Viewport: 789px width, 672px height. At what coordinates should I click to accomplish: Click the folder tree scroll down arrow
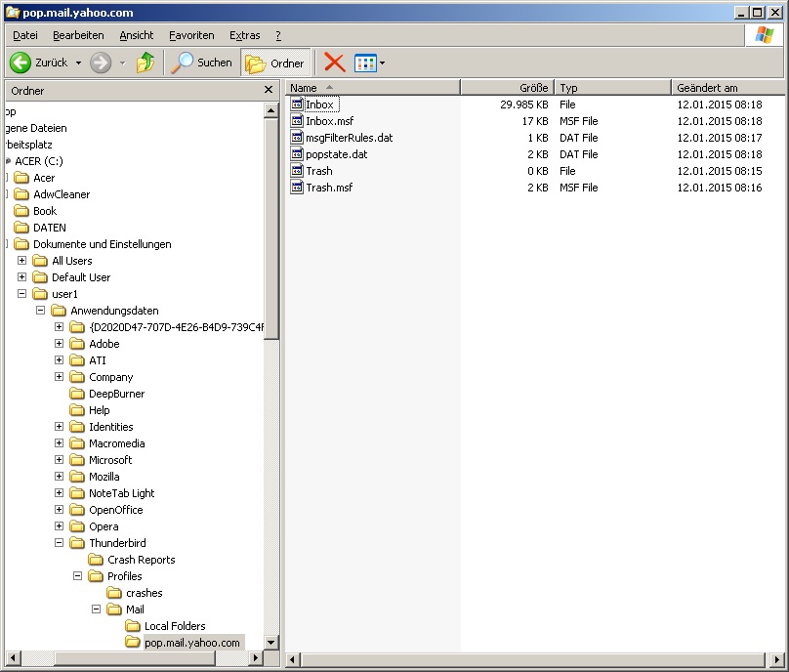click(270, 642)
